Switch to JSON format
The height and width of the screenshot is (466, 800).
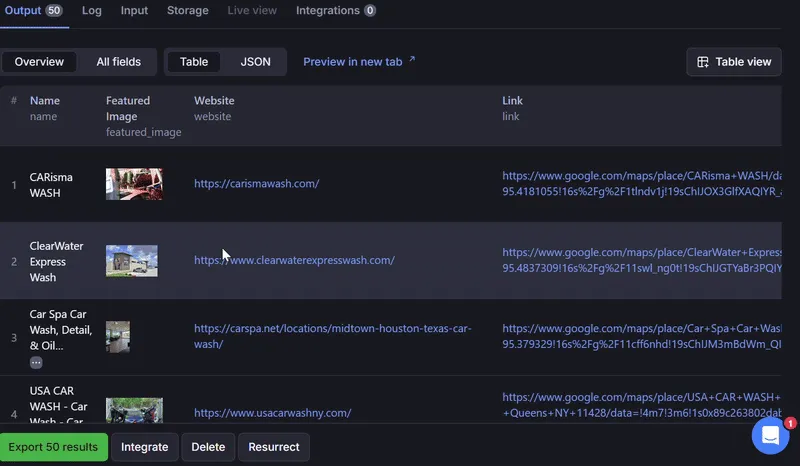[x=256, y=62]
